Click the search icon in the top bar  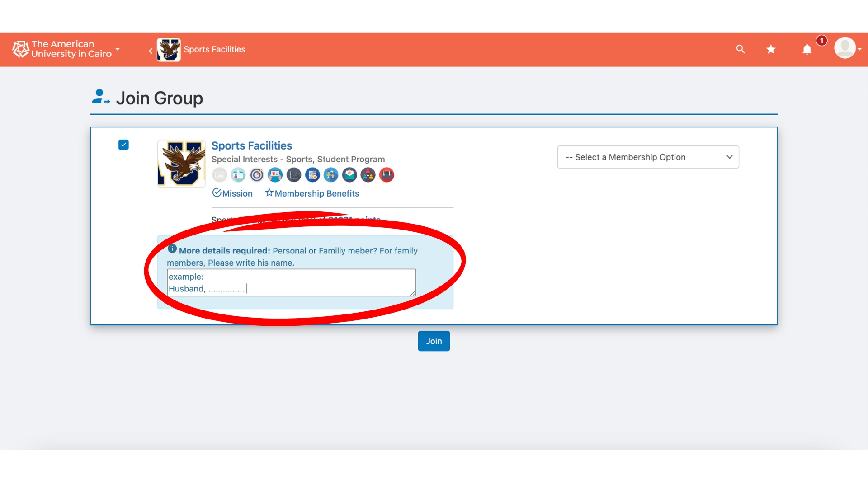pyautogui.click(x=741, y=49)
